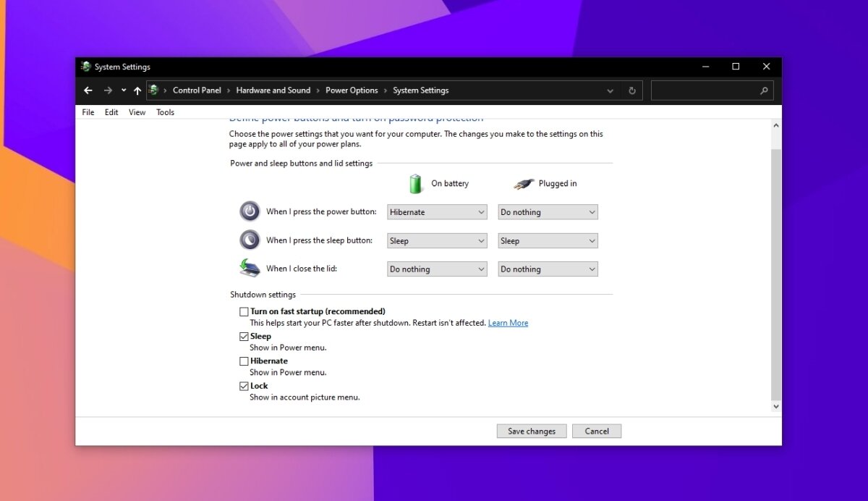Click the Back arrow in navigation bar

tap(88, 90)
